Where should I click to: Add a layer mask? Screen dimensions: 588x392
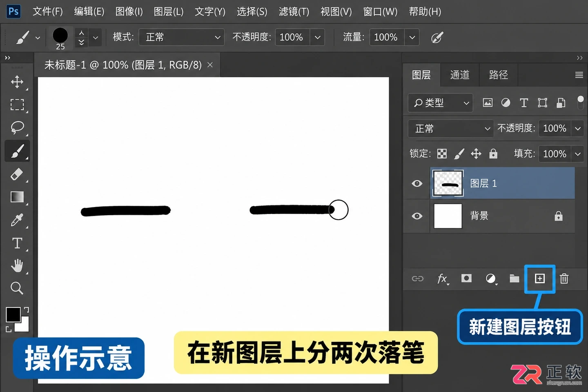click(466, 278)
